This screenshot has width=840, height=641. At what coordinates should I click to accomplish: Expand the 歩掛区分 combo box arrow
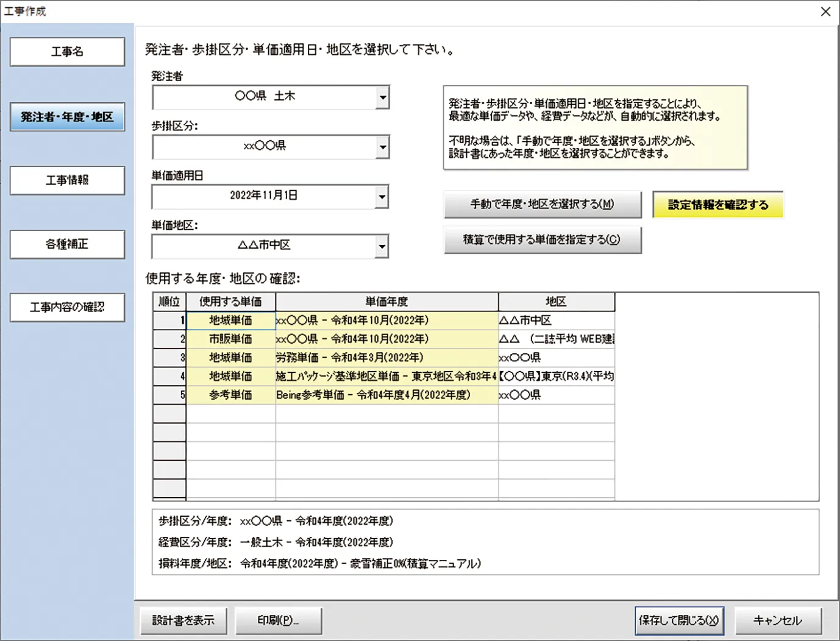pos(382,147)
